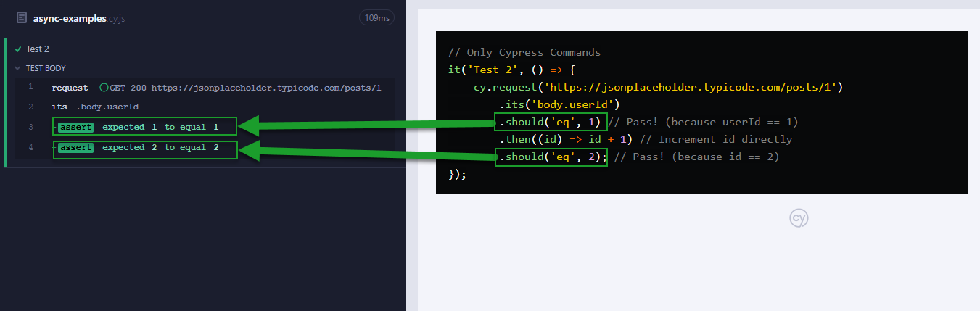Click the cy.request code line
980x311 pixels.
657,87
